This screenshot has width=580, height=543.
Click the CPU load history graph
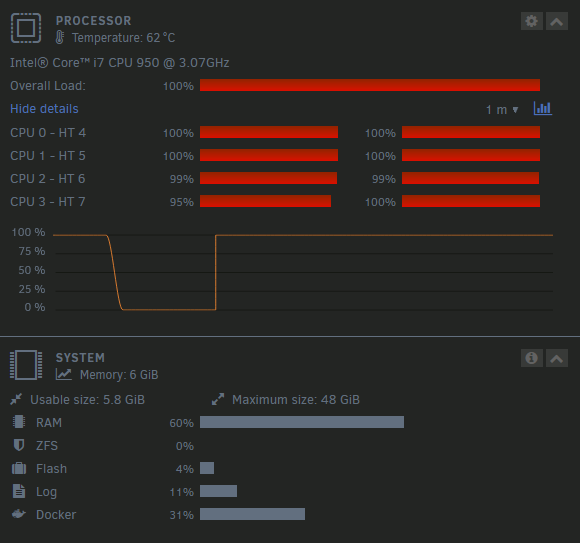(x=303, y=272)
